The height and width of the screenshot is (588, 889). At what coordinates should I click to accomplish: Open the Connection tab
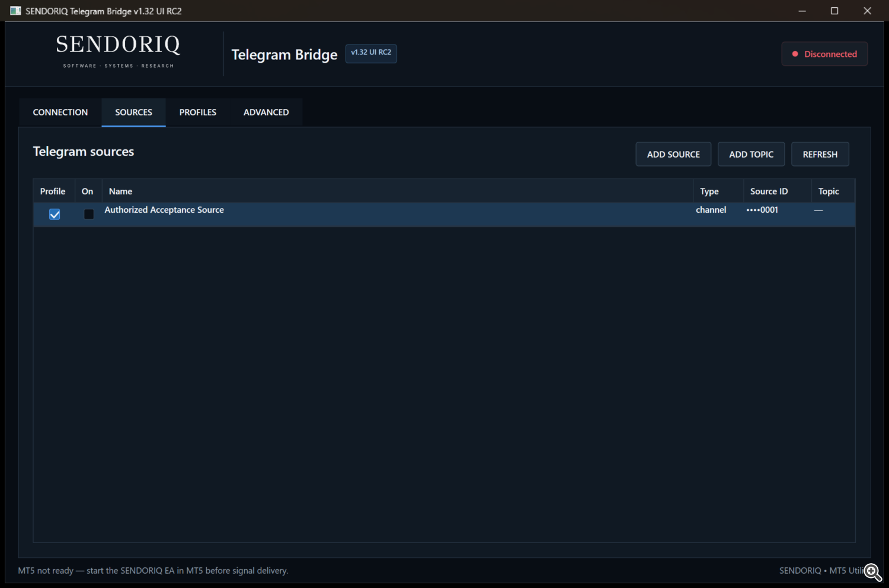click(x=60, y=112)
